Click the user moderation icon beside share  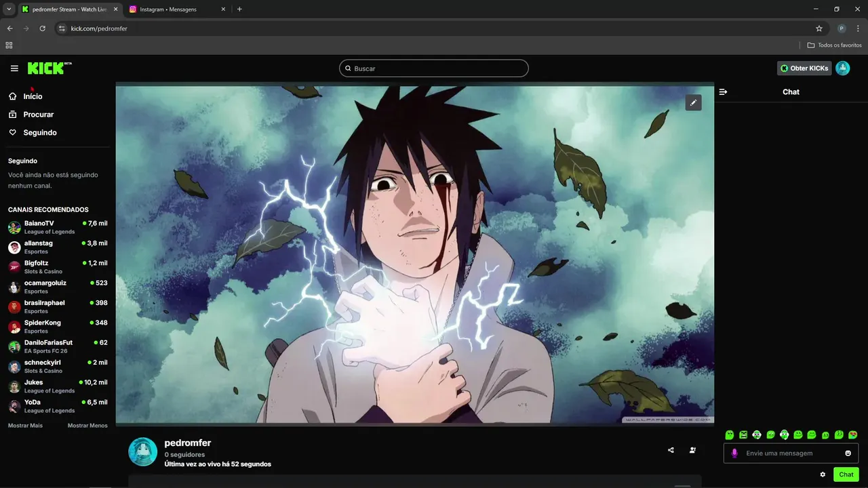coord(692,450)
